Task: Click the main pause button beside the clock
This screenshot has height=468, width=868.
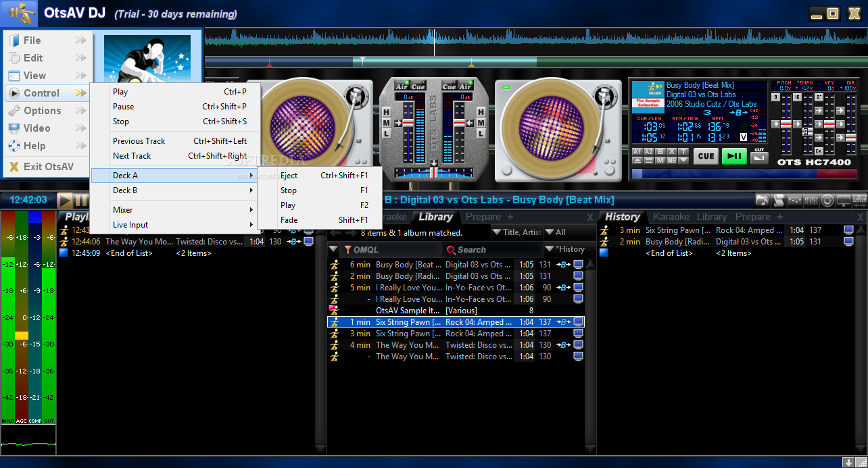Action: click(81, 201)
